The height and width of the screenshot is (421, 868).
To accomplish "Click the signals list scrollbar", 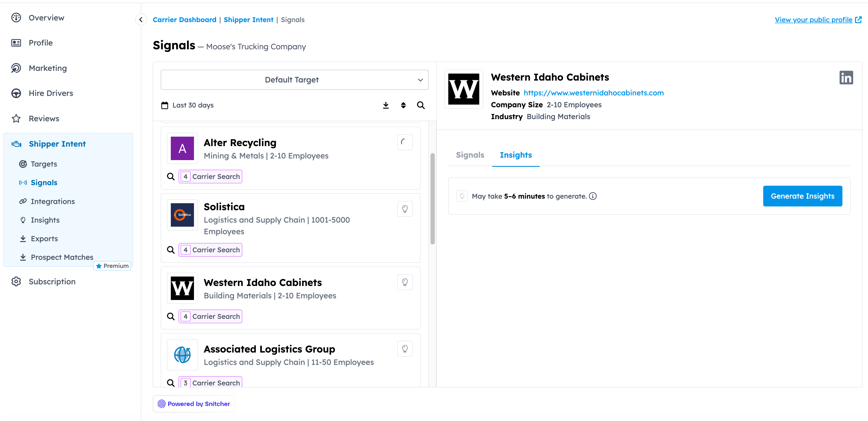I will [x=432, y=199].
